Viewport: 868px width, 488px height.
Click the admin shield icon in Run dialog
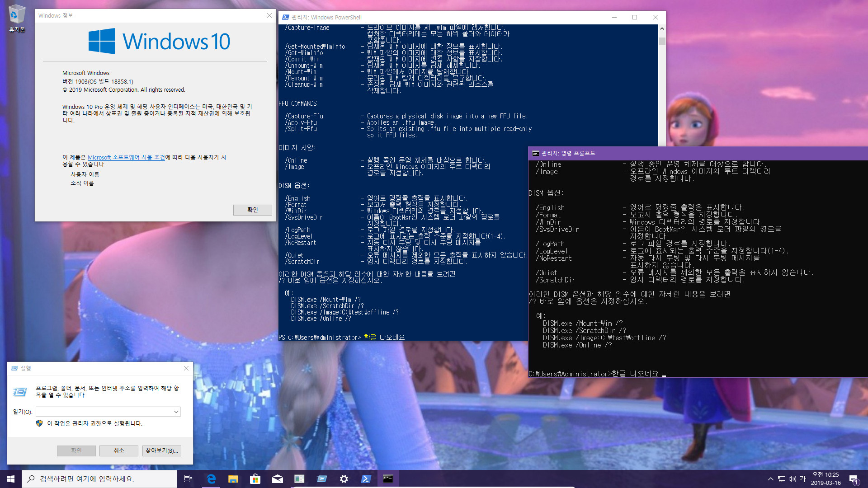pyautogui.click(x=39, y=423)
